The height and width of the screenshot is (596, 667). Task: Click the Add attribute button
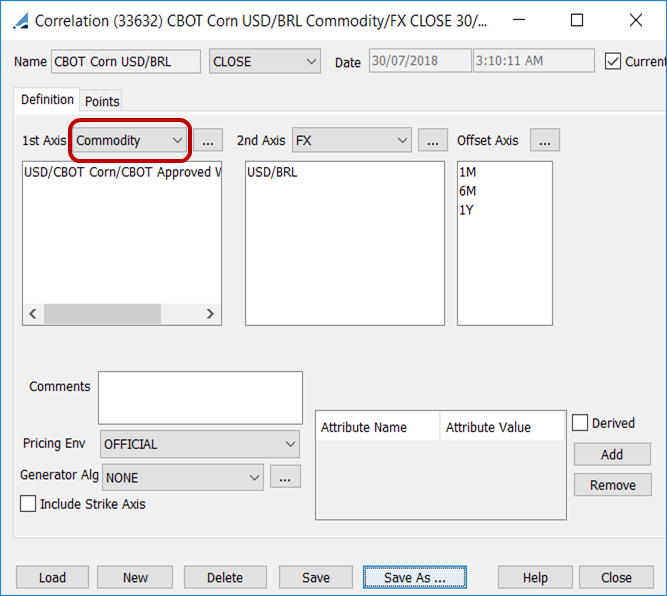(x=612, y=454)
